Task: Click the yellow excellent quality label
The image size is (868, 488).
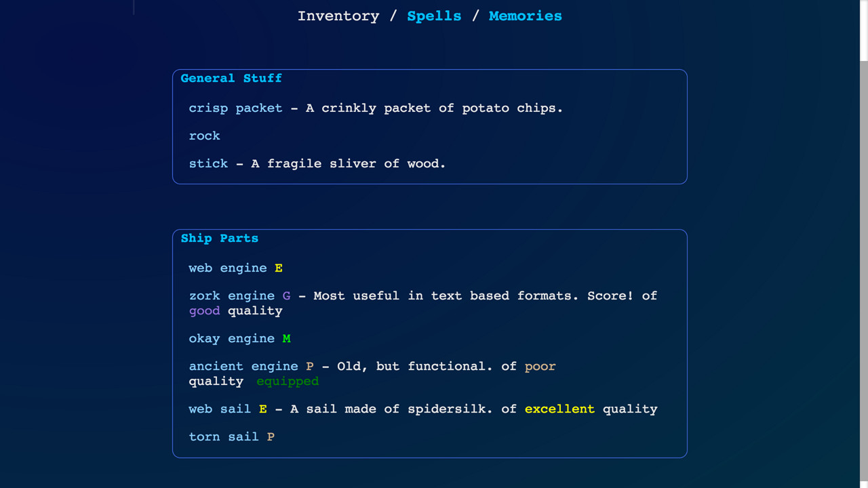Action: pos(559,409)
